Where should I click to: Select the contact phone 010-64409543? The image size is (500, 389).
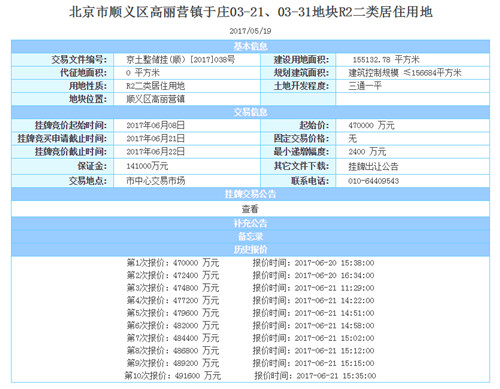click(373, 181)
